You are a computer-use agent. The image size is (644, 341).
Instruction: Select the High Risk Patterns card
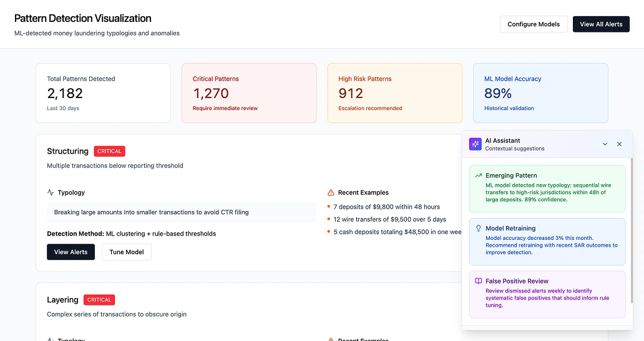coord(394,93)
